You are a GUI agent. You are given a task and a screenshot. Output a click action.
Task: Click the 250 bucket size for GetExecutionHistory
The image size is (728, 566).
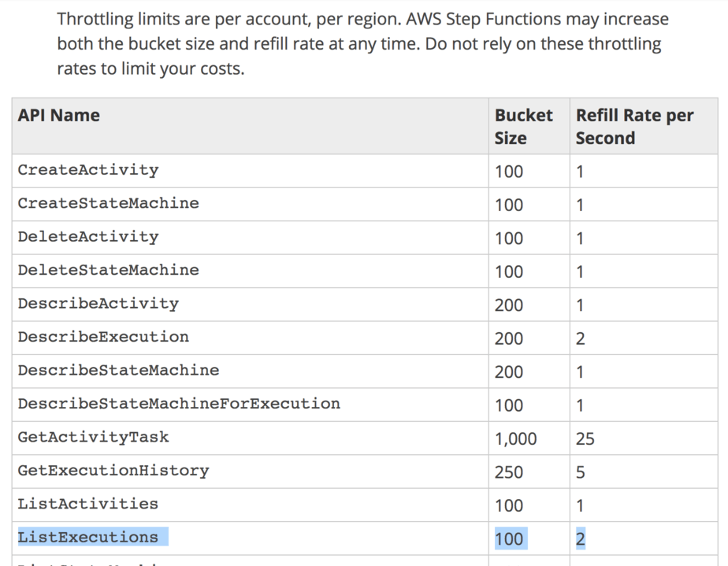point(509,472)
